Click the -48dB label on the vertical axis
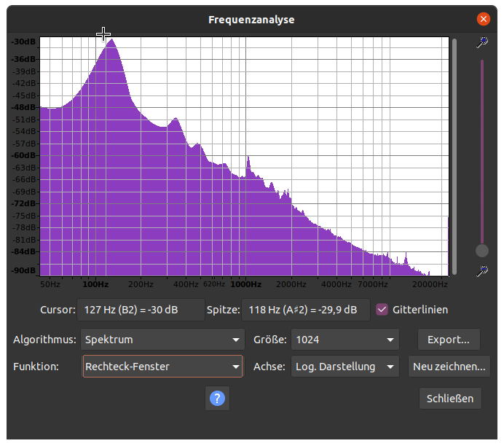The height and width of the screenshot is (446, 504). (x=23, y=107)
